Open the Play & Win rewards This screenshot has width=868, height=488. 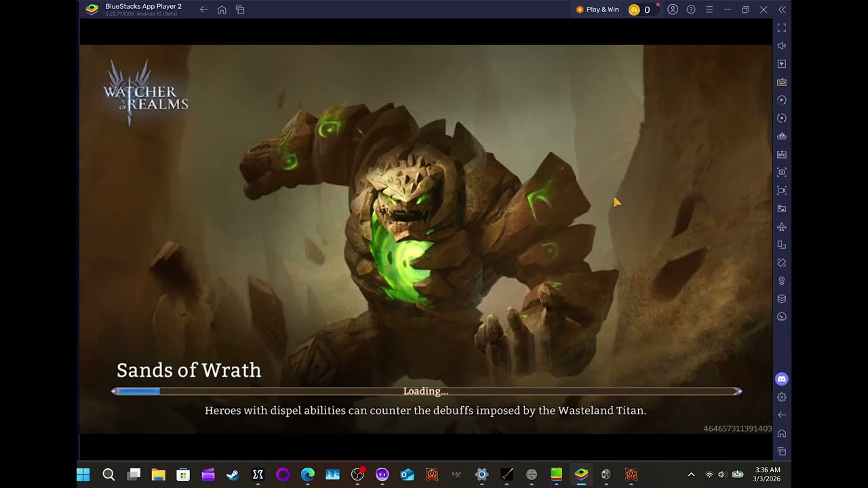(597, 9)
